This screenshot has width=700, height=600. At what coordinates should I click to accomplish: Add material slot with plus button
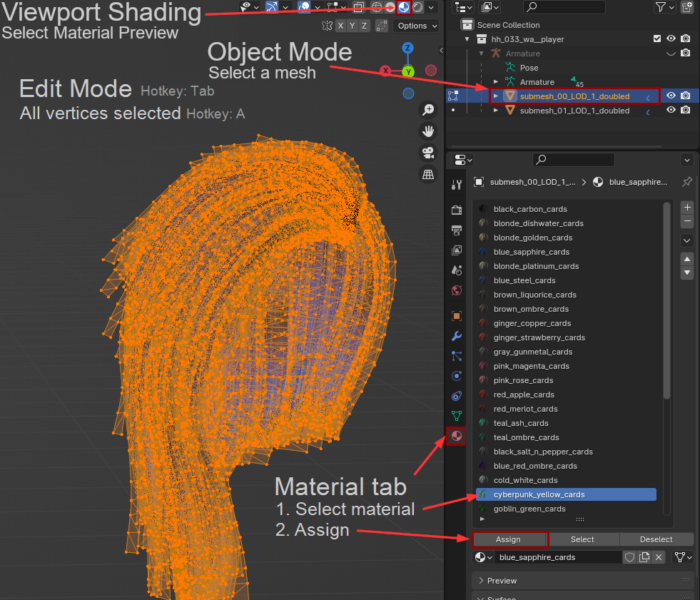[x=687, y=207]
